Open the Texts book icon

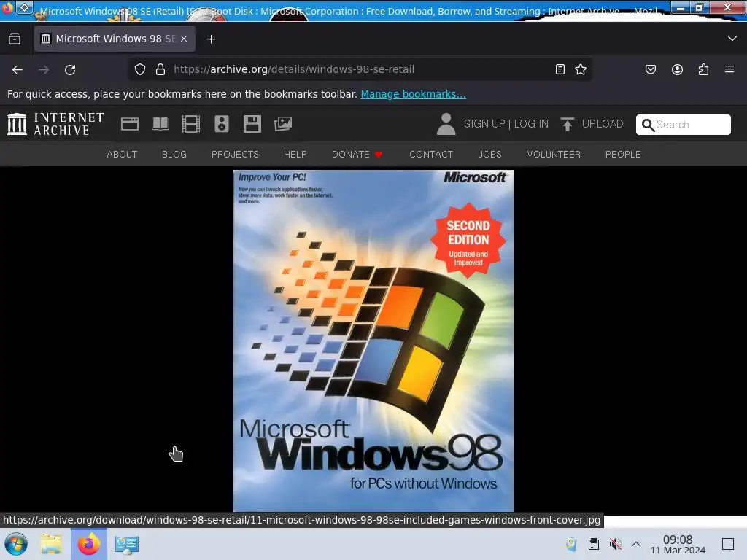click(x=160, y=124)
